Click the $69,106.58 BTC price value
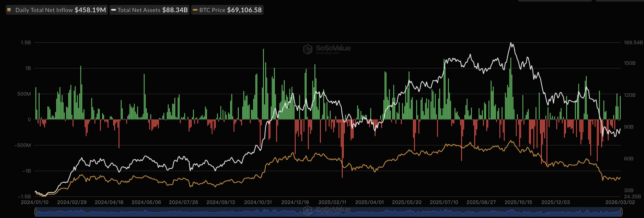This screenshot has height=218, width=644. pyautogui.click(x=244, y=10)
